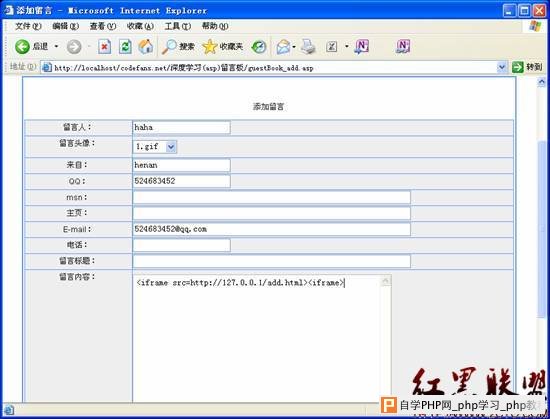Click the Mail envelope toolbar icon
This screenshot has width=550, height=419.
(x=283, y=47)
